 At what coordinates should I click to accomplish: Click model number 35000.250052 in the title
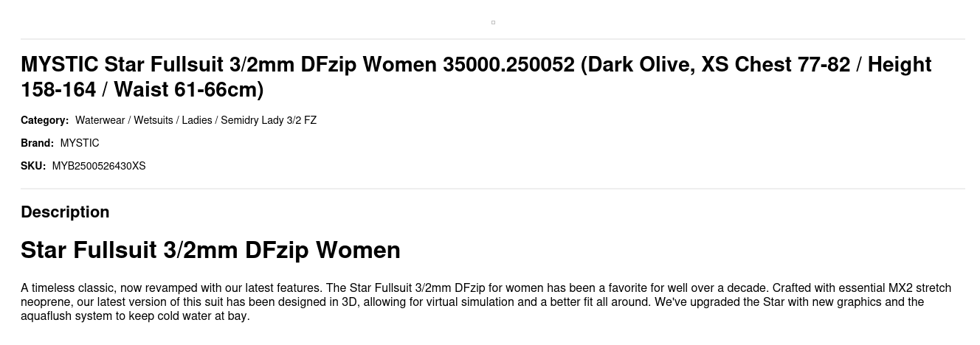(x=508, y=65)
